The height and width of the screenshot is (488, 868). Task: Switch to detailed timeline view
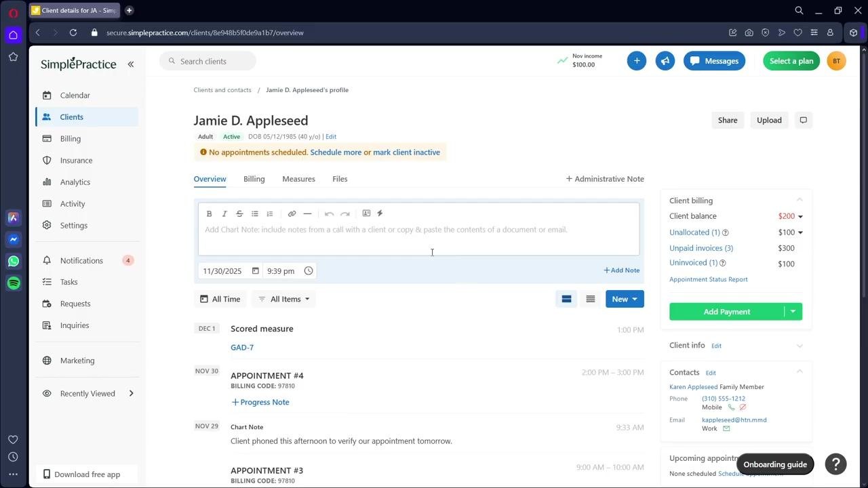[x=566, y=299]
